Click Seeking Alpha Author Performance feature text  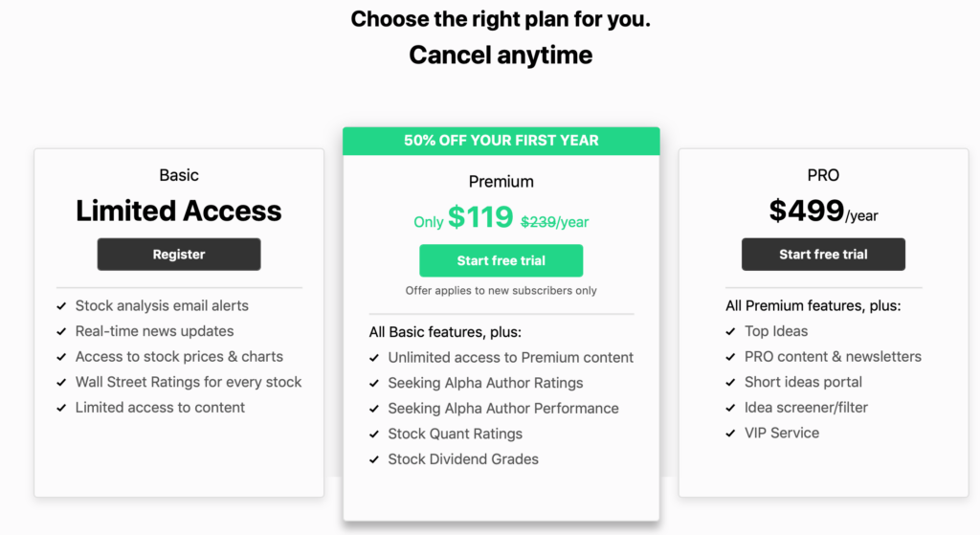[503, 408]
